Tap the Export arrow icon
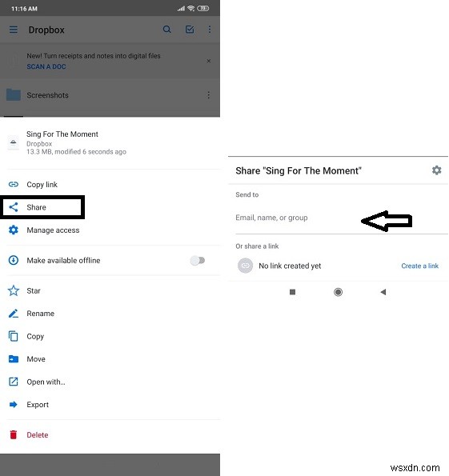 pos(14,405)
